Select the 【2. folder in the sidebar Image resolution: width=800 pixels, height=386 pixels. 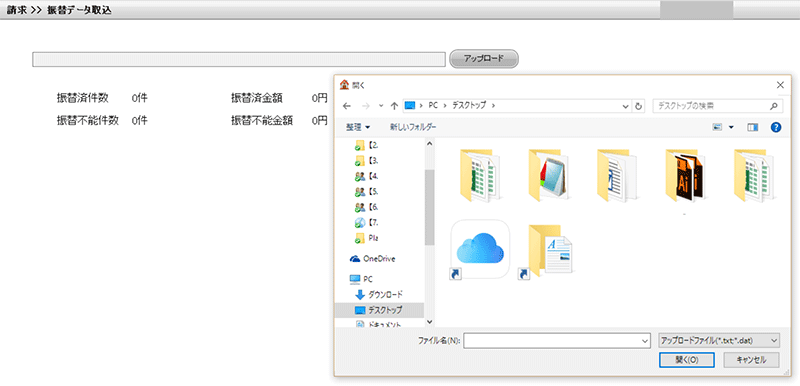pyautogui.click(x=367, y=145)
